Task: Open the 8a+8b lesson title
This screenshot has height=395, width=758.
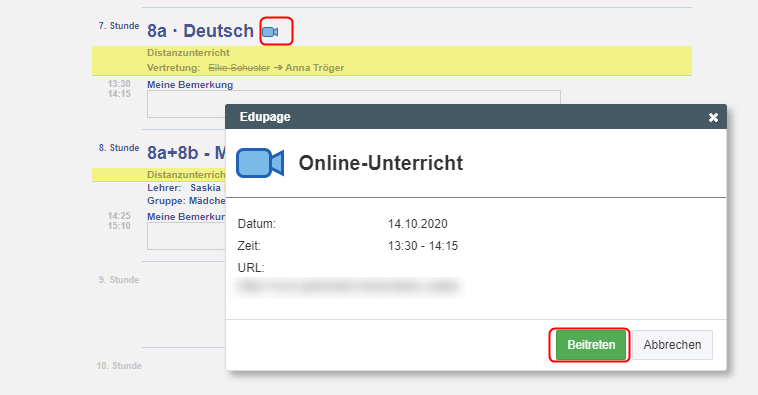Action: coord(186,153)
